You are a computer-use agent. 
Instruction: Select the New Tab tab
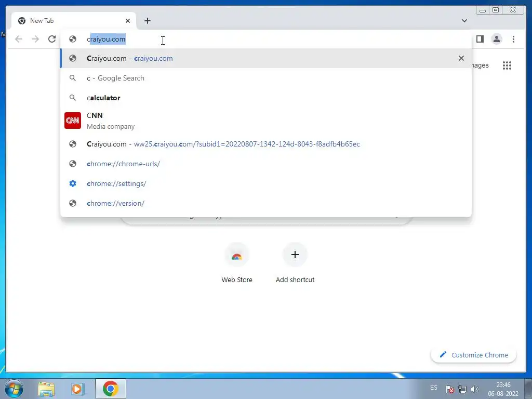[x=74, y=21]
